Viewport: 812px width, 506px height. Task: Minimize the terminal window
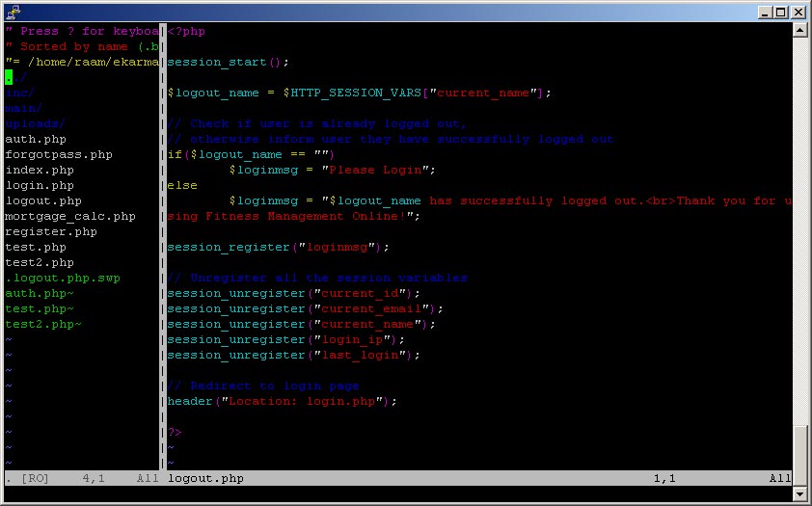pos(765,12)
